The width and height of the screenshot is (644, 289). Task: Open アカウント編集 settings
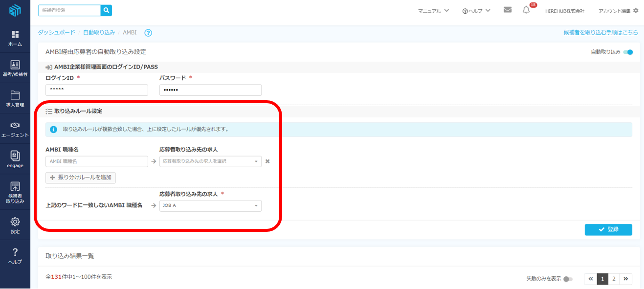618,11
